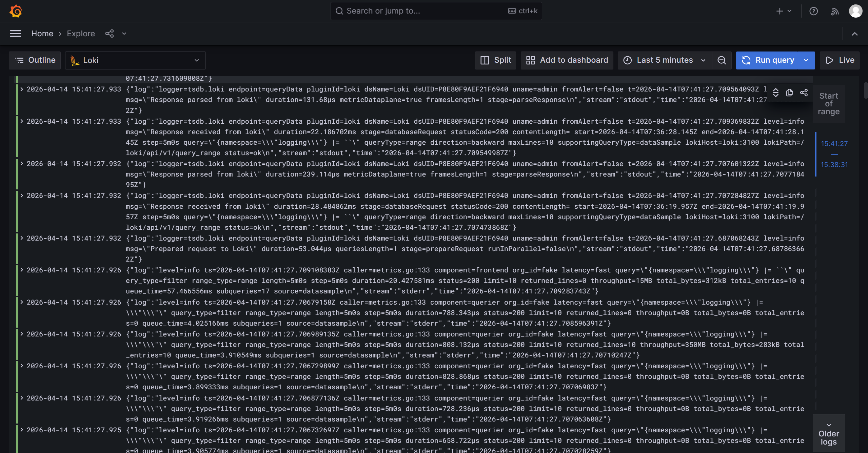
Task: Expand the Prepared request to Loki row
Action: pos(22,238)
